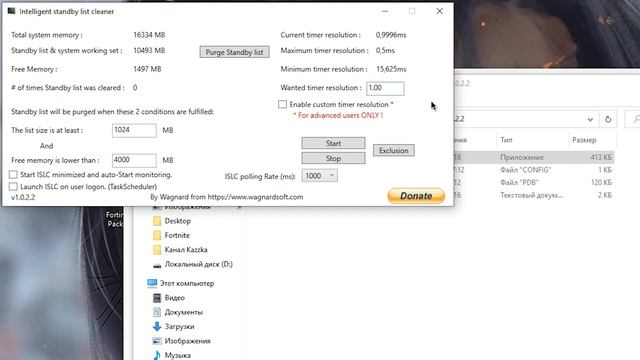640x360 pixels.
Task: Click the 16334 MB total memory value
Action: click(x=149, y=35)
